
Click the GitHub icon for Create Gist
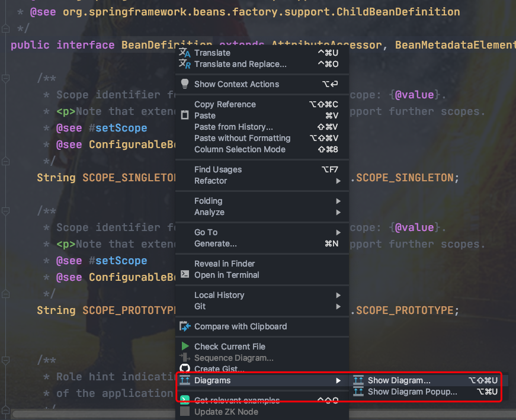185,368
